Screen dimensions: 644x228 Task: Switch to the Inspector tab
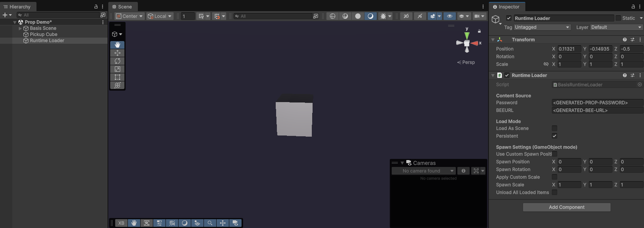click(507, 7)
